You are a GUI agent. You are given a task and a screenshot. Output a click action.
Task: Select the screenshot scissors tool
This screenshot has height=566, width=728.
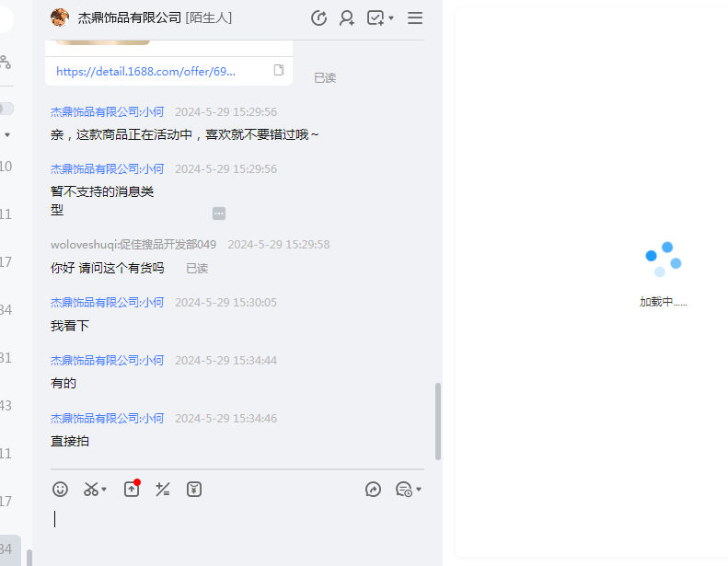(x=91, y=490)
